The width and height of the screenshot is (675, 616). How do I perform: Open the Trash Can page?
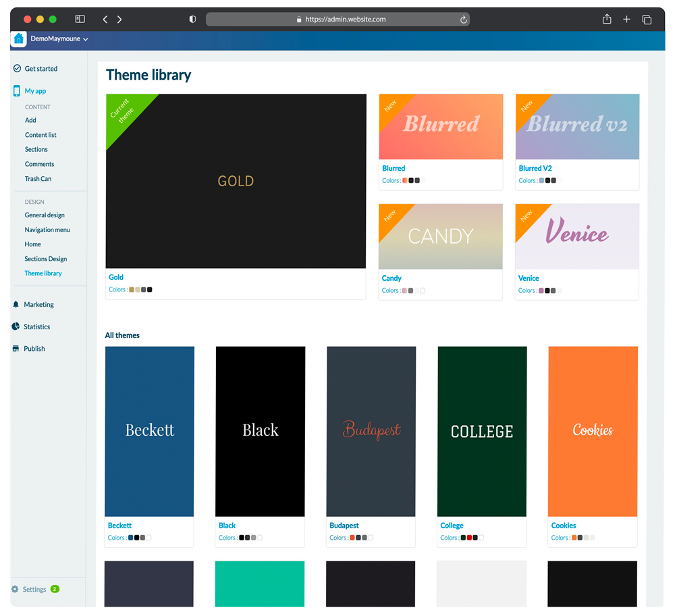[x=38, y=179]
